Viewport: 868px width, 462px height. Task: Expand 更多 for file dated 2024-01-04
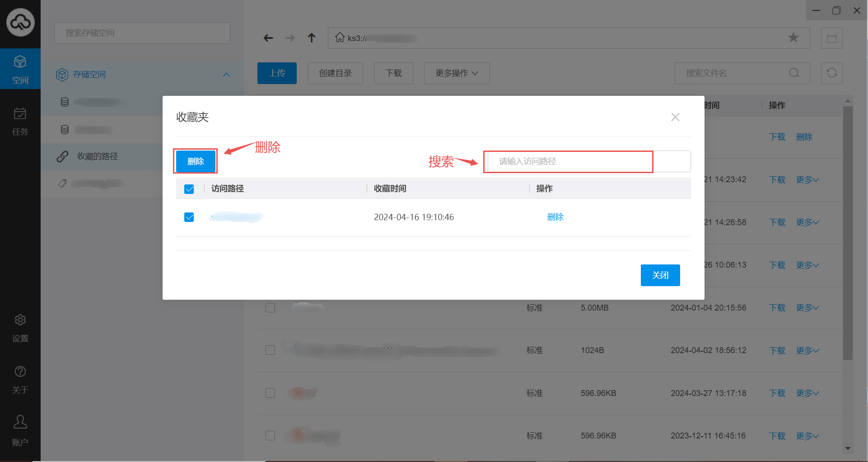(807, 308)
